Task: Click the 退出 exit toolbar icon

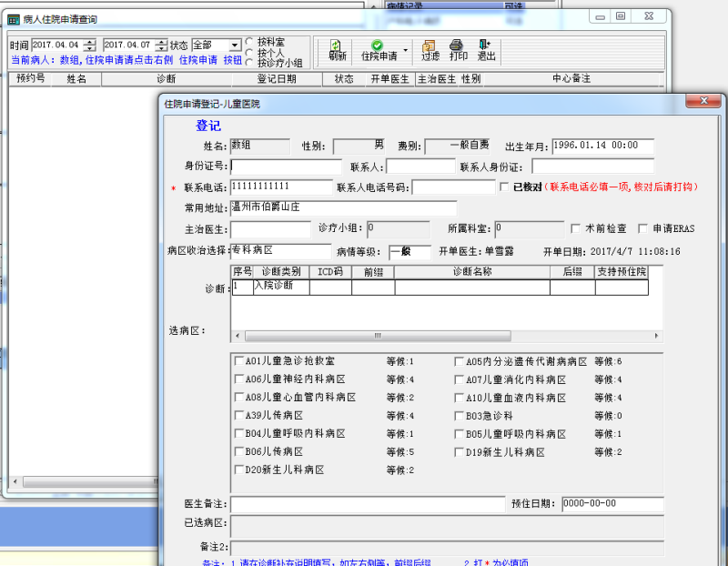Action: point(487,50)
